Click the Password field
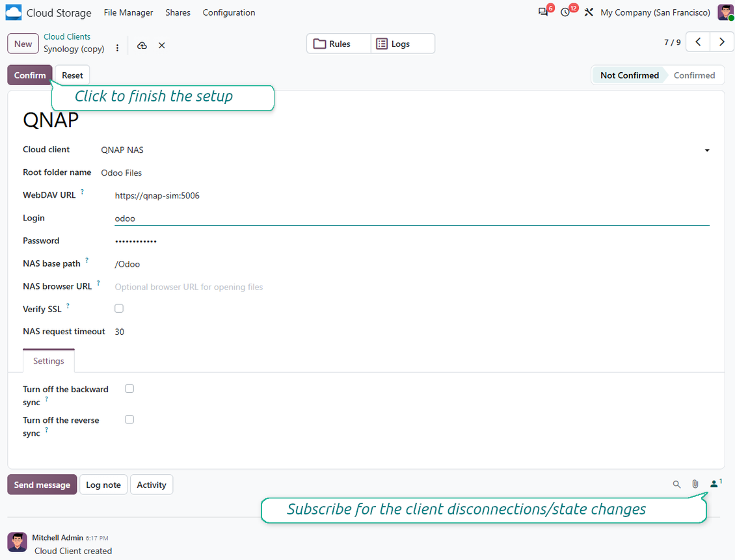The height and width of the screenshot is (560, 735). (412, 241)
